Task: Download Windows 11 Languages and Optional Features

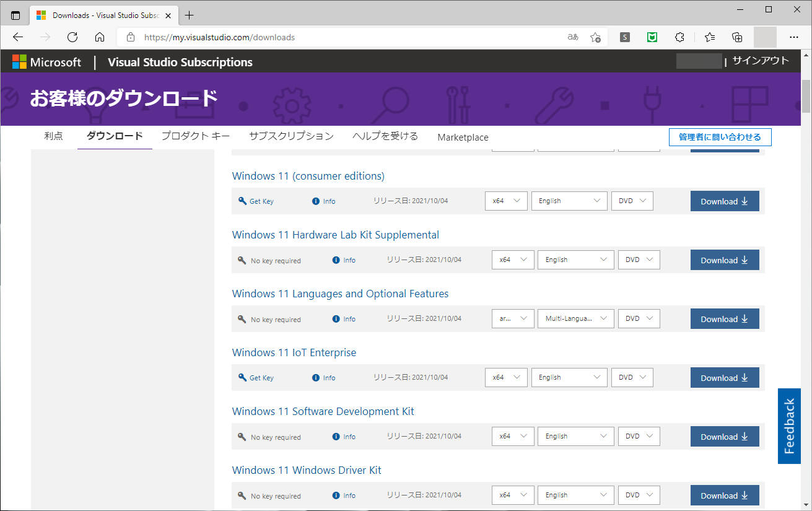Action: tap(725, 319)
